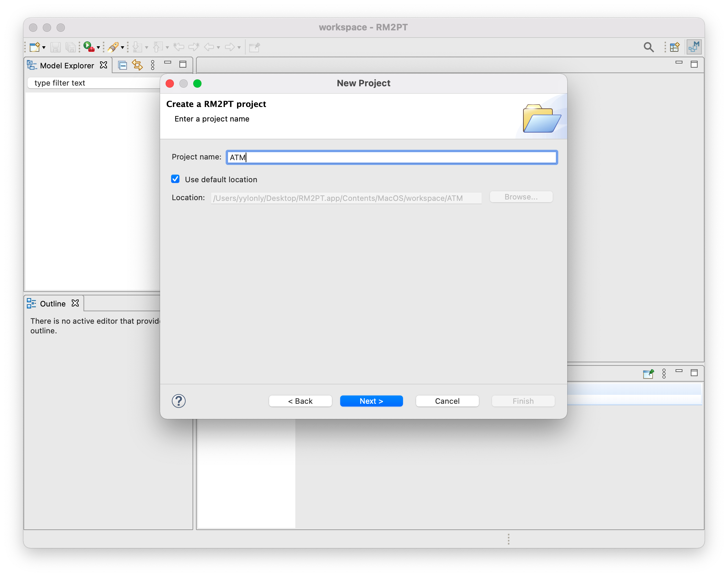Open the external tools dropdown arrow
Screen dimensions: 728x577
[x=122, y=48]
